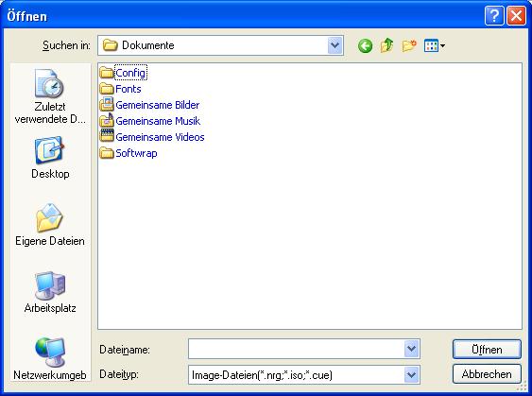
Task: Create a new folder
Action: pos(409,45)
